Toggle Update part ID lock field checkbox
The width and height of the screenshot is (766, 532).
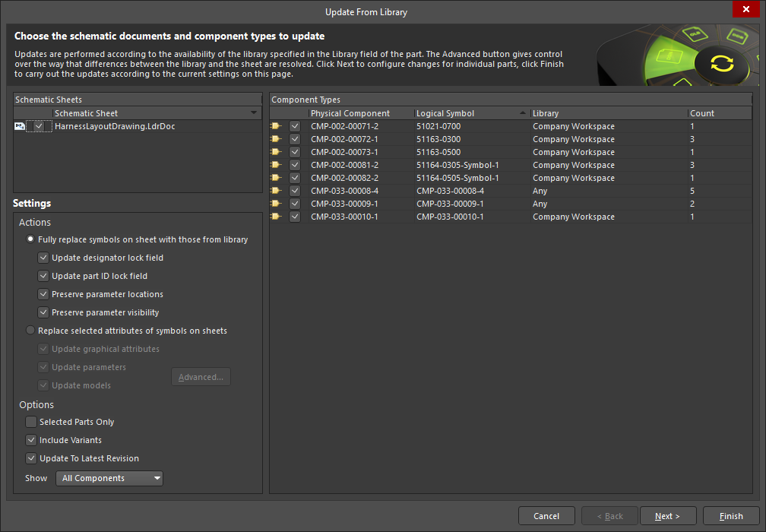[43, 276]
